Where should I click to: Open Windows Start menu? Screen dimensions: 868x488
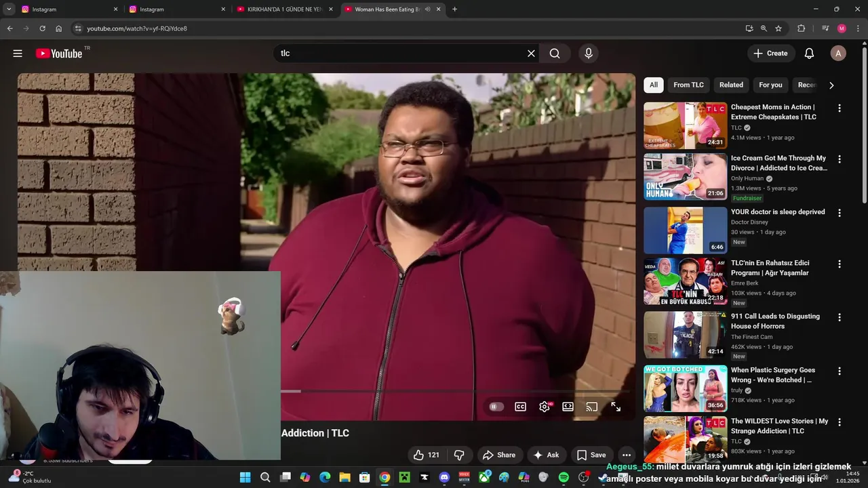click(245, 477)
